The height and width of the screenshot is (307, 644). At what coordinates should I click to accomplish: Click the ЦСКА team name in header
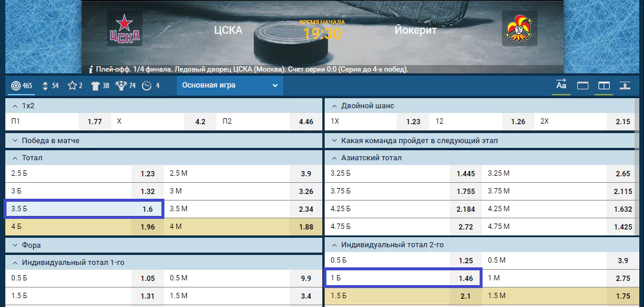coord(228,30)
